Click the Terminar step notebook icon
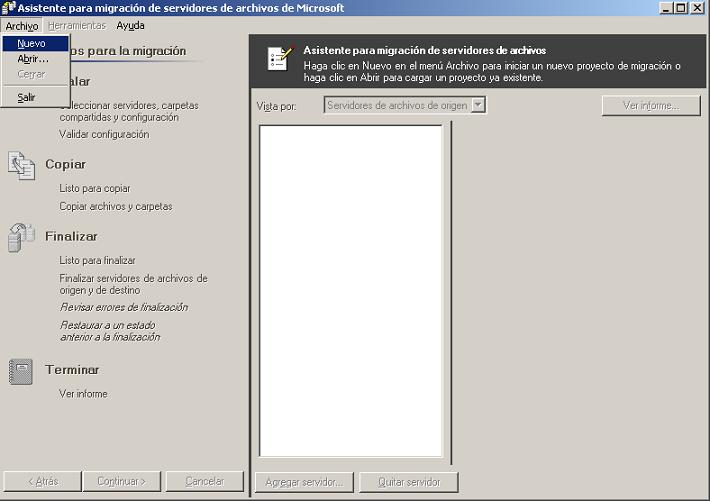 click(x=21, y=372)
